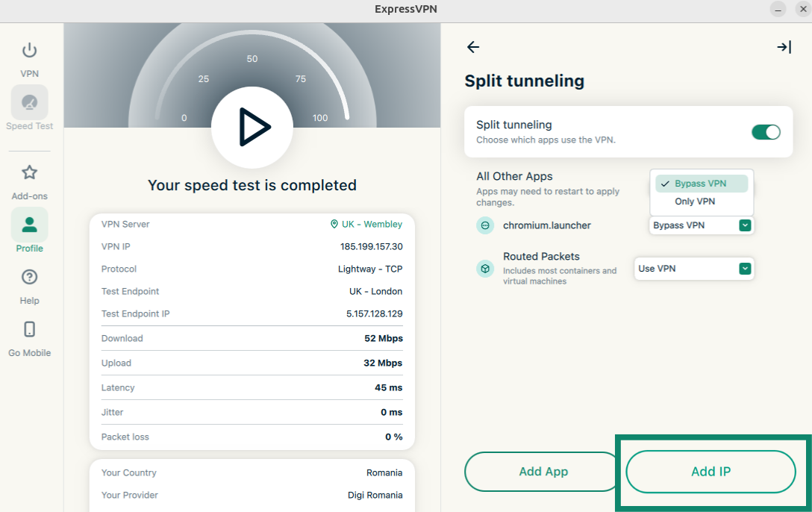Screen dimensions: 812x512
Task: Click the Add App button
Action: [x=543, y=472]
